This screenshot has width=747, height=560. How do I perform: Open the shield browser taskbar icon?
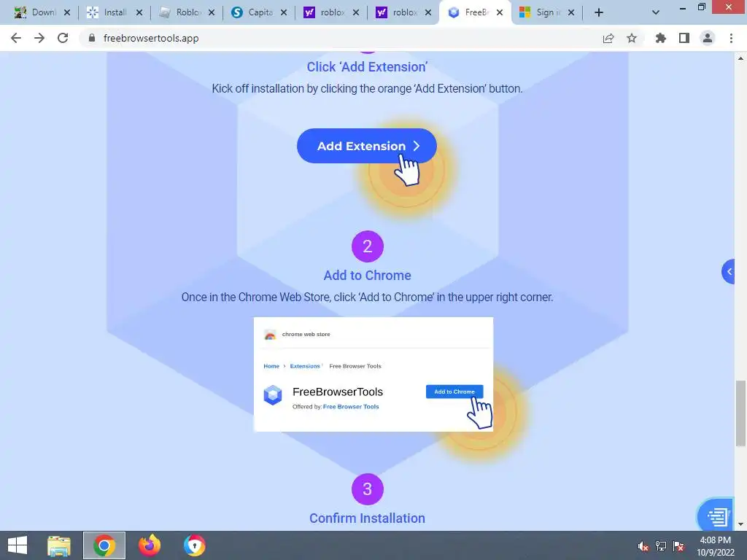click(194, 545)
